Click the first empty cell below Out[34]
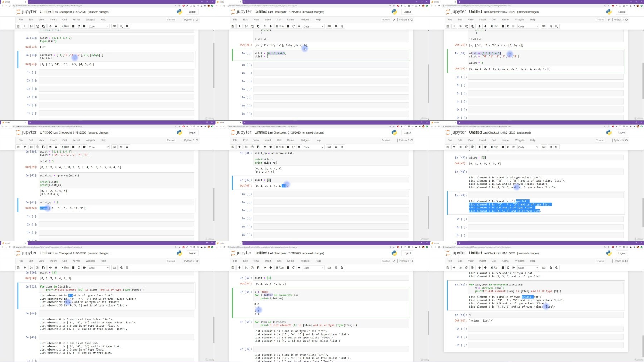This screenshot has height=362, width=644. 116,72
